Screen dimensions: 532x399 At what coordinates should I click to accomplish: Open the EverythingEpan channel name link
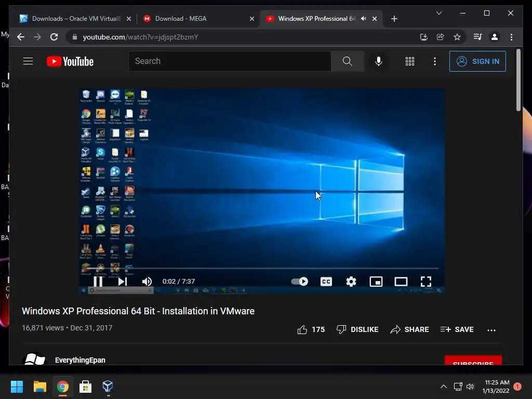coord(80,360)
